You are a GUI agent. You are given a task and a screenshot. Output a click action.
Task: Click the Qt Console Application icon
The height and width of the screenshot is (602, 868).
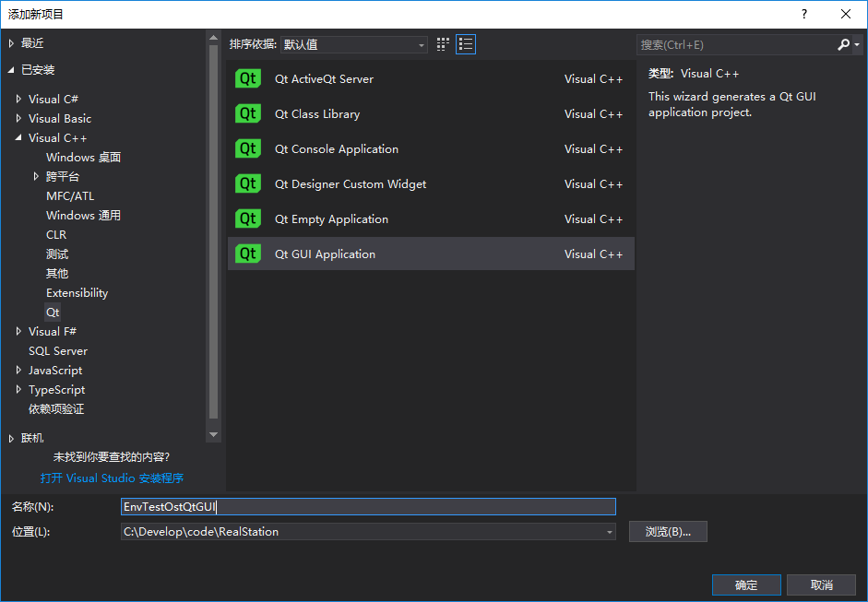point(247,148)
